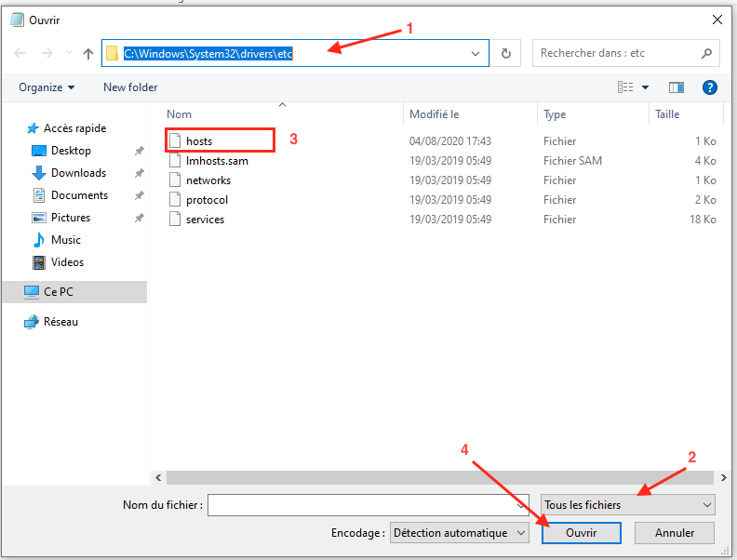This screenshot has height=560, width=737.
Task: Click the Back navigation arrow
Action: click(x=21, y=54)
